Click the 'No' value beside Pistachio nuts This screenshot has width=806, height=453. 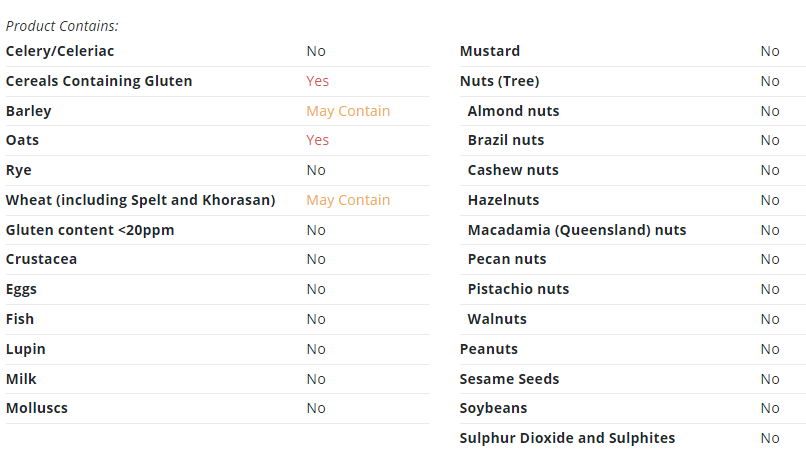[770, 289]
